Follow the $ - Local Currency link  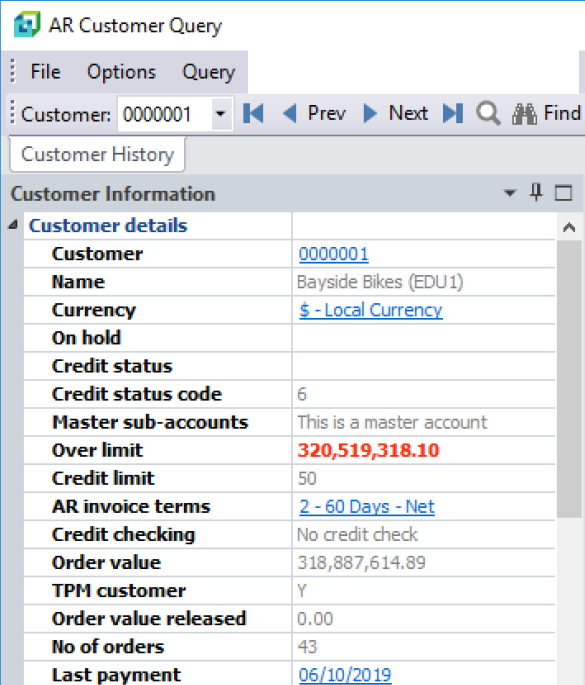tap(371, 310)
